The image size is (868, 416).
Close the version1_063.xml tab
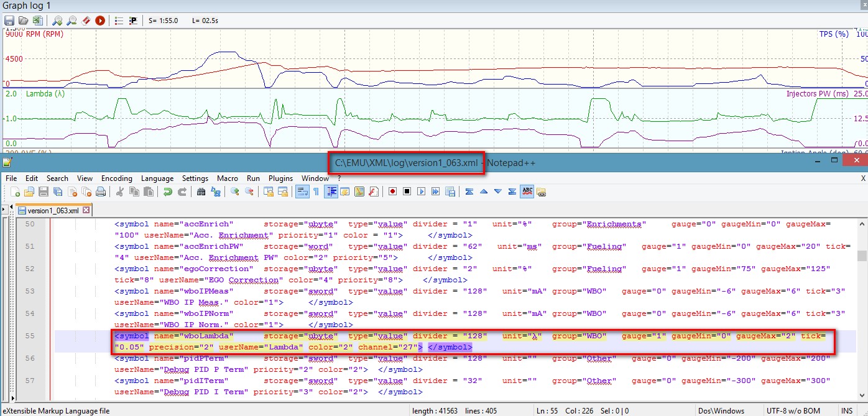(x=86, y=210)
